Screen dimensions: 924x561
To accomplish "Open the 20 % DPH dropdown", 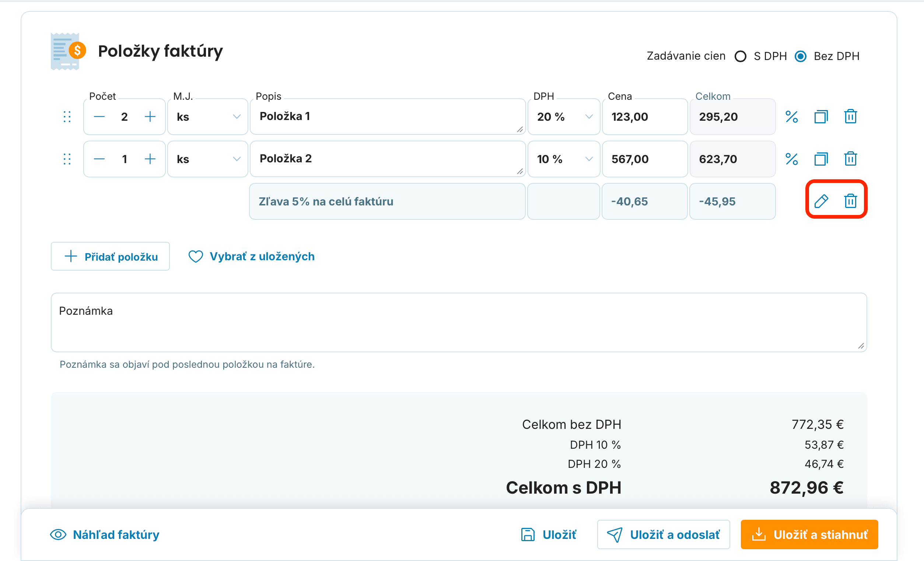I will click(x=563, y=117).
